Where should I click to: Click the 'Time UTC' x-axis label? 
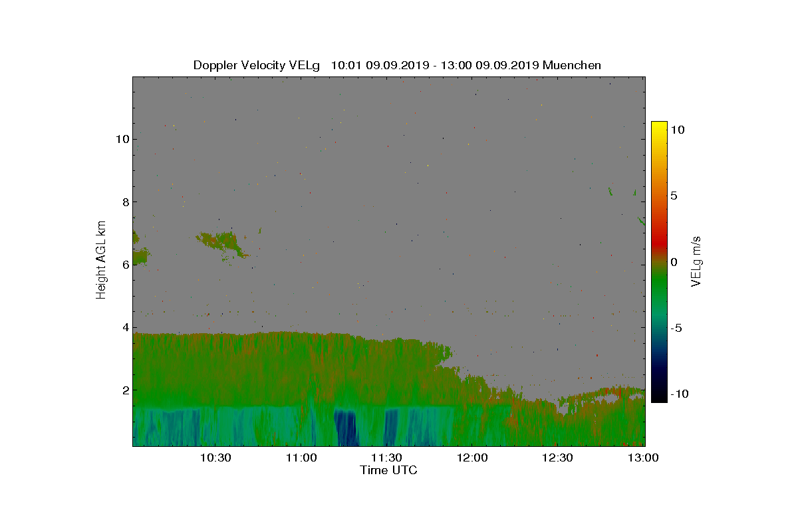coord(388,470)
